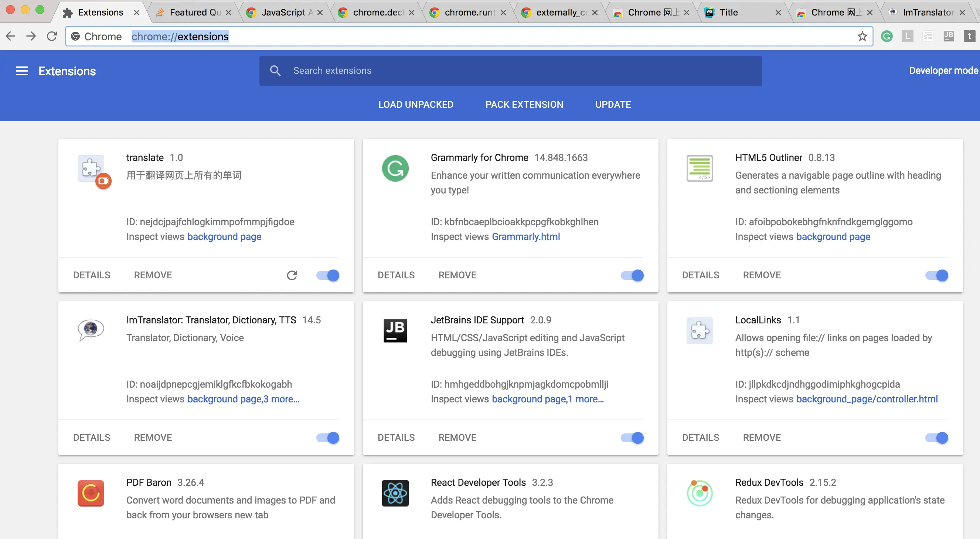Reload the translate extension
This screenshot has width=980, height=539.
[292, 275]
